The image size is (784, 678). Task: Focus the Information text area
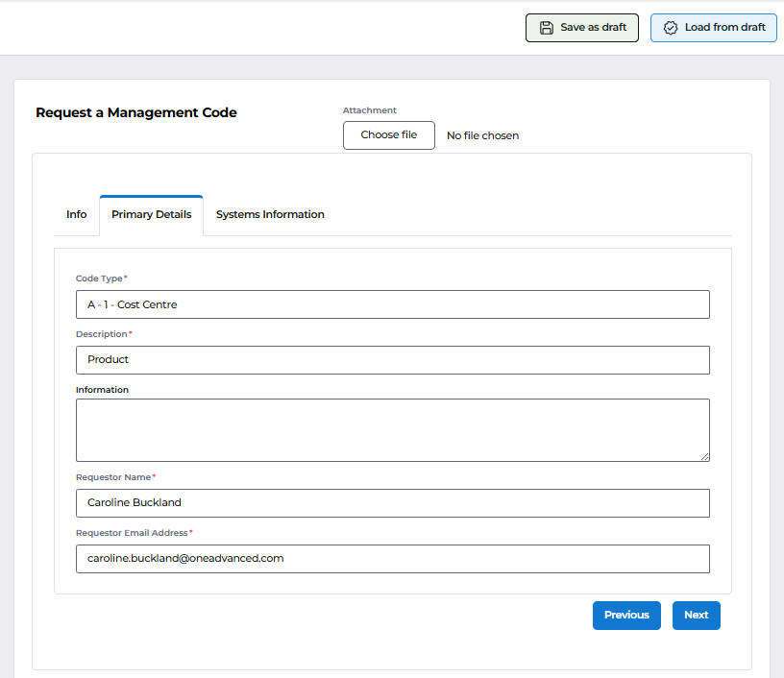(x=393, y=429)
